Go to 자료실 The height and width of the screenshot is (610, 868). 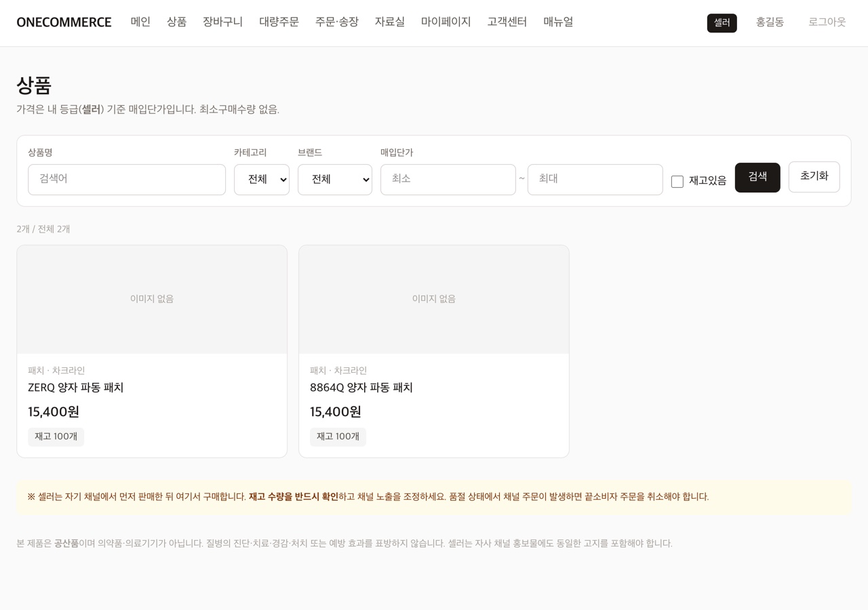click(390, 22)
